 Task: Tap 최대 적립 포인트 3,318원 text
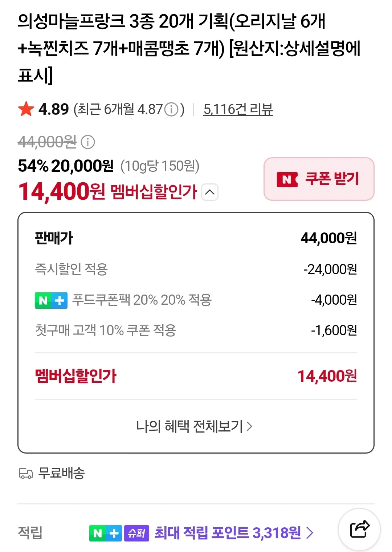pos(228,533)
